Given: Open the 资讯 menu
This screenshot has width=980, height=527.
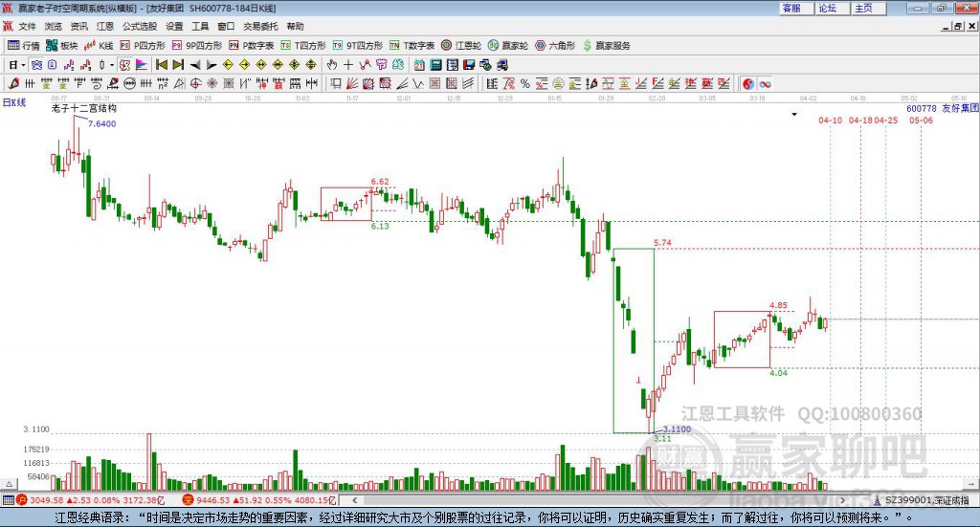Looking at the screenshot, I should (x=78, y=26).
